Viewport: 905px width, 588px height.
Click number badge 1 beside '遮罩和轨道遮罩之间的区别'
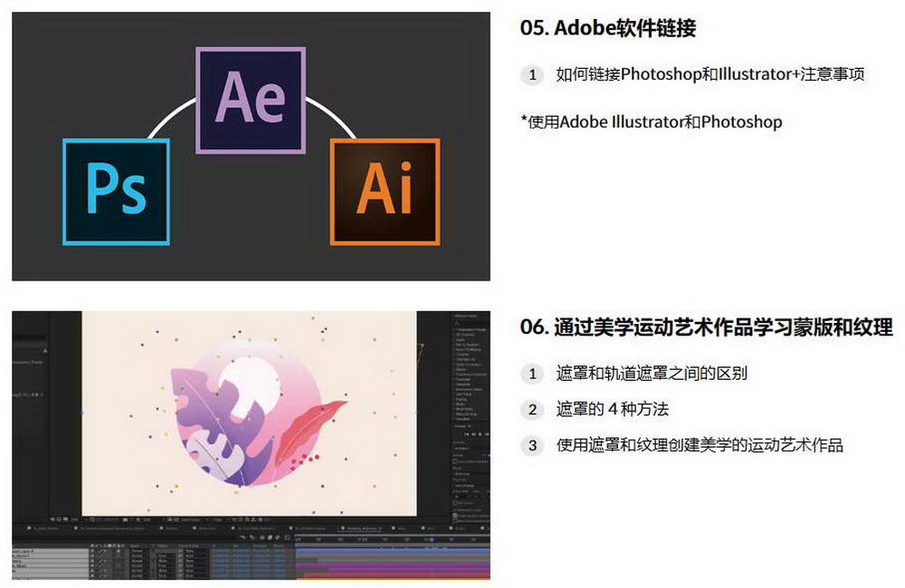click(x=532, y=374)
